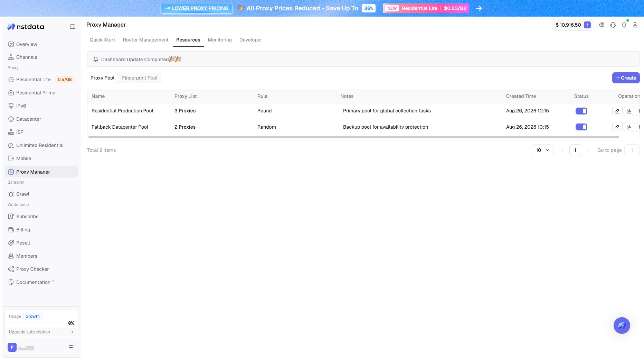Screen dimensions: 644x358
Task: Select the Proxy Pool tab
Action: [102, 78]
